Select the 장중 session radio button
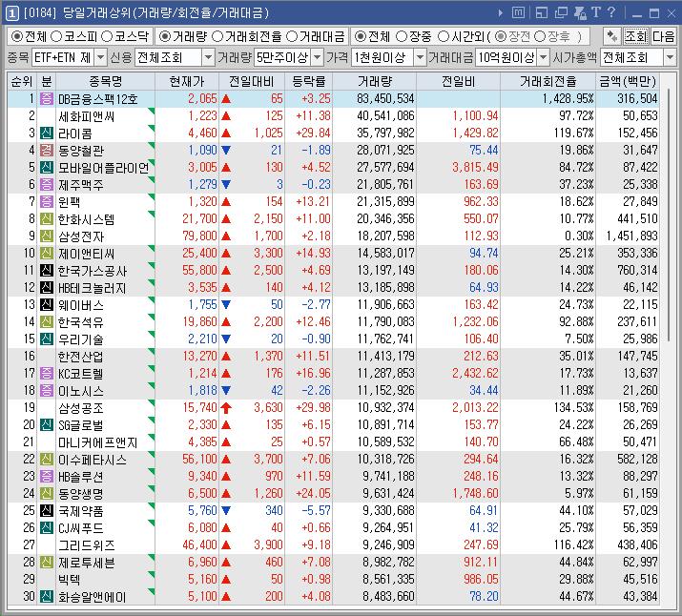This screenshot has width=682, height=616. [x=402, y=36]
